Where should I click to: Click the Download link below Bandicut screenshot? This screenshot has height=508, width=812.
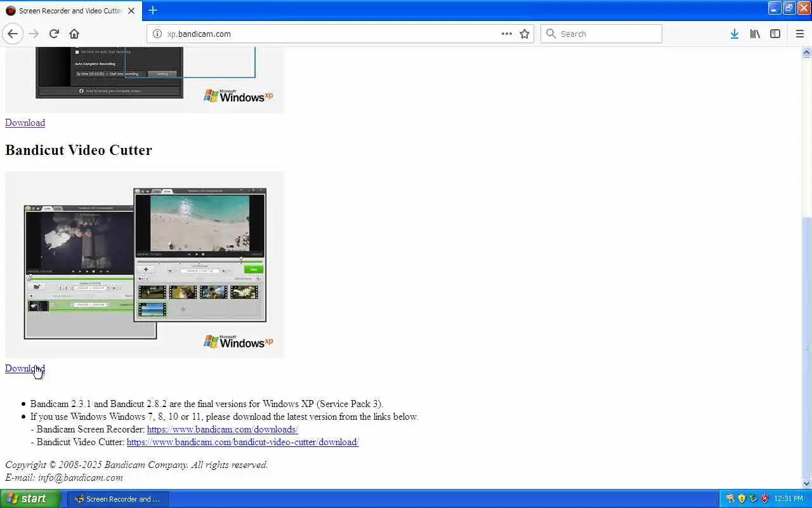point(25,368)
